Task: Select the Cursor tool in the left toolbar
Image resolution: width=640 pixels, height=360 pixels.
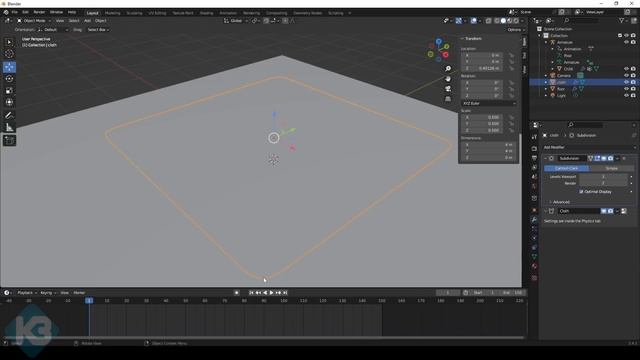Action: point(9,54)
